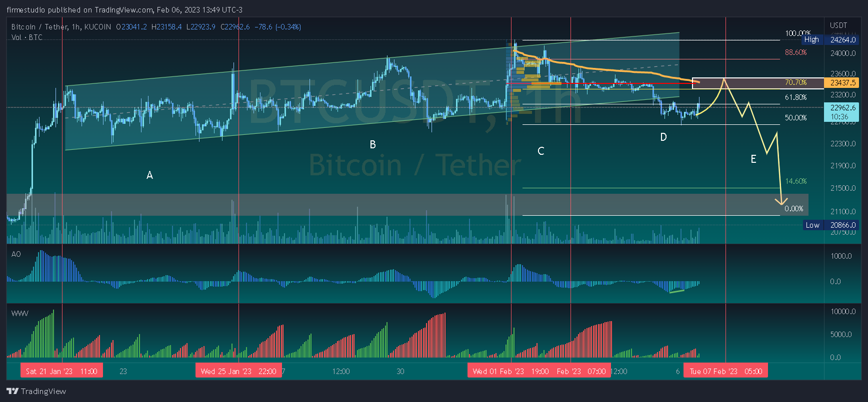This screenshot has height=402, width=868.
Task: Click the Feb '23 07:00 date marker
Action: click(x=581, y=371)
